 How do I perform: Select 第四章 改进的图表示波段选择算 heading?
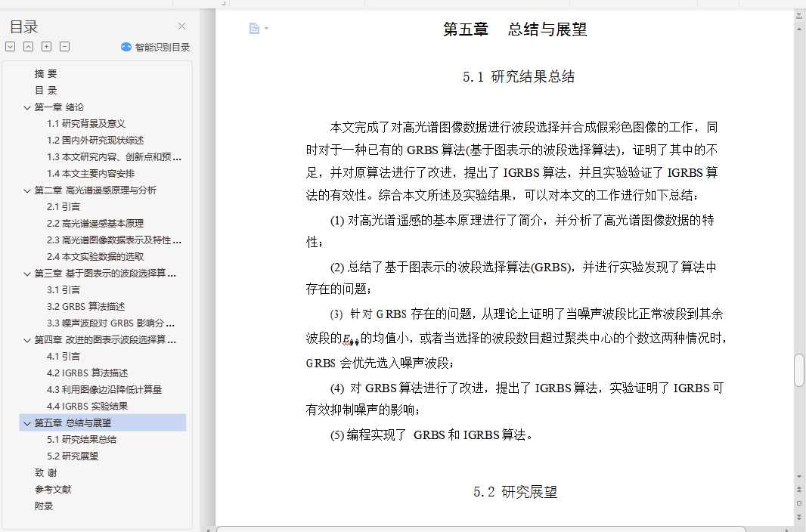click(x=105, y=340)
